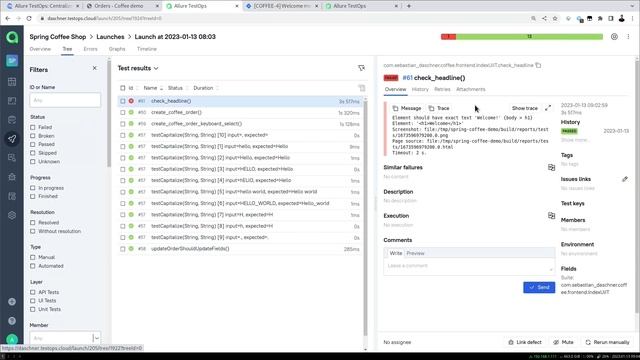This screenshot has width=640, height=360.
Task: Check the In progress filter
Action: tap(33, 188)
